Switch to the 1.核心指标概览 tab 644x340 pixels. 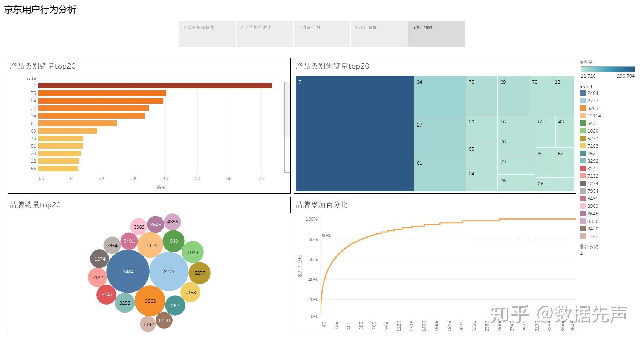(x=207, y=34)
